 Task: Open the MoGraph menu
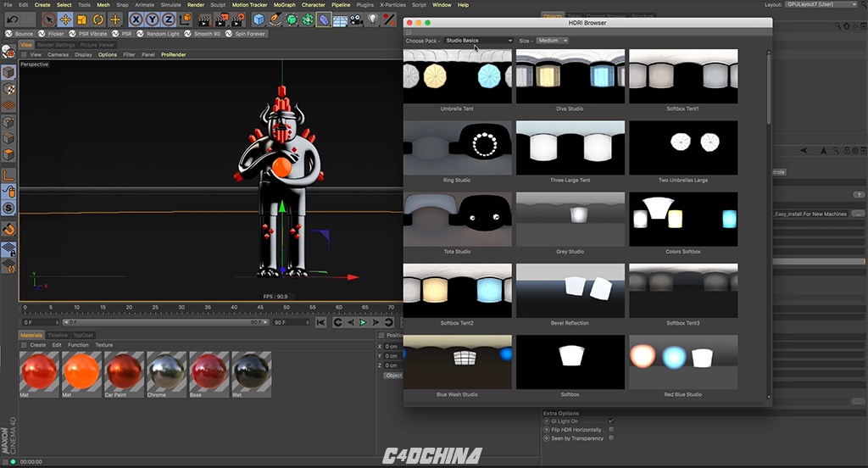click(x=285, y=5)
